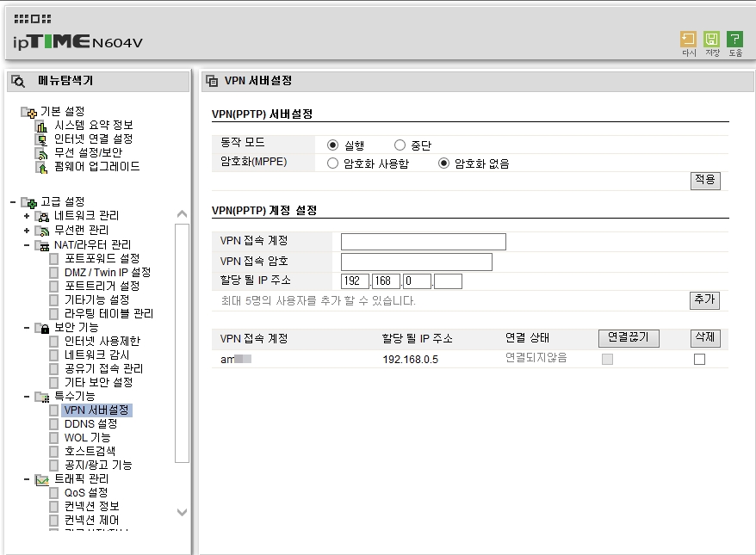Click the 저장 (save) icon in header

[711, 39]
